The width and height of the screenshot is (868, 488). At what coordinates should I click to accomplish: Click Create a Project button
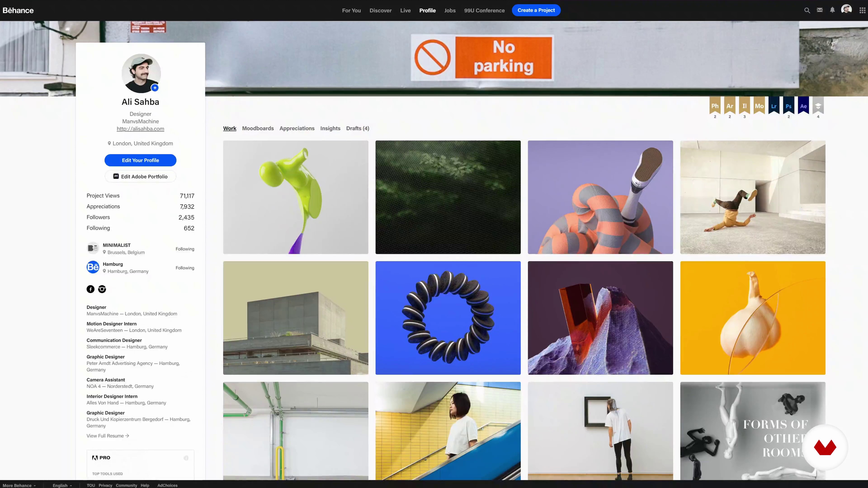[536, 10]
